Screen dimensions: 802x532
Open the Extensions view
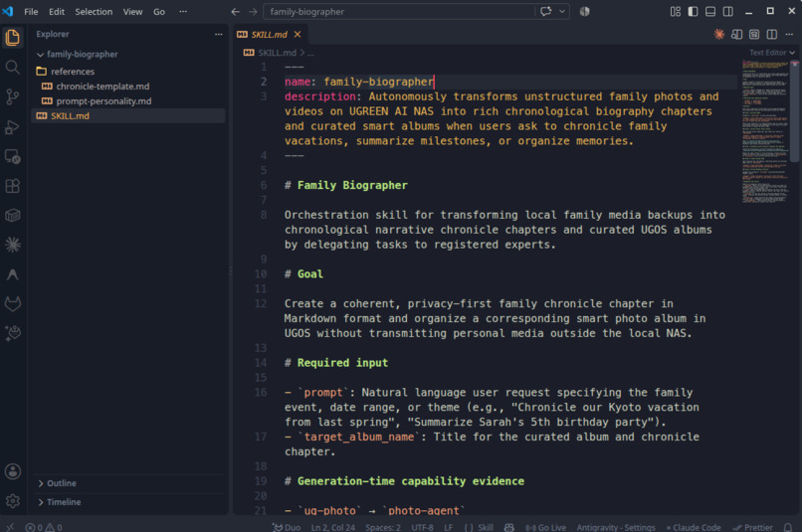pos(13,186)
